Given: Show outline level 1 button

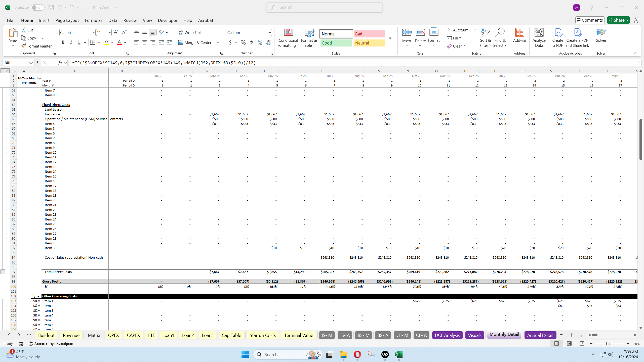Looking at the screenshot, I should (x=3, y=71).
